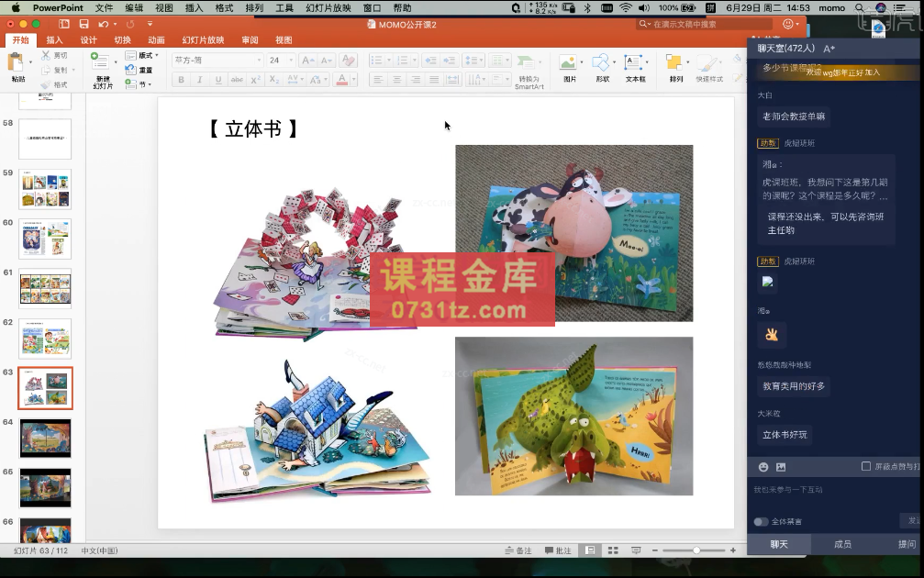Viewport: 924px width, 578px height.
Task: Click the Center Text alignment icon
Action: 397,80
